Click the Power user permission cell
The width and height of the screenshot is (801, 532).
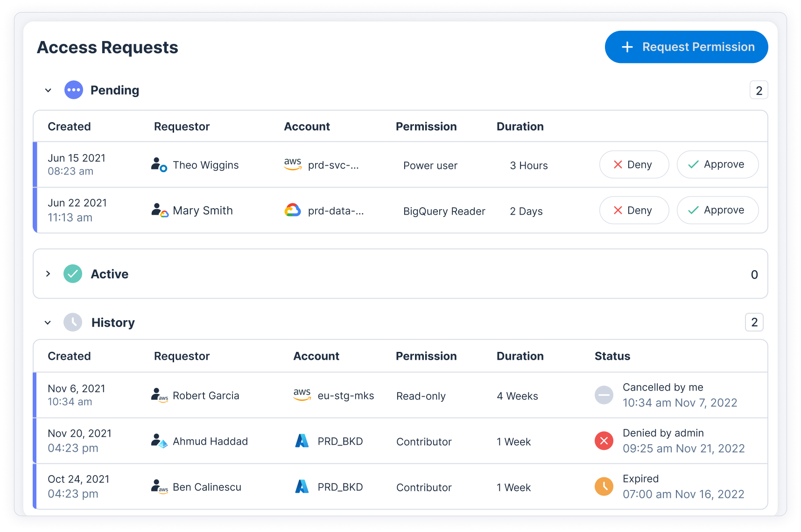430,166
